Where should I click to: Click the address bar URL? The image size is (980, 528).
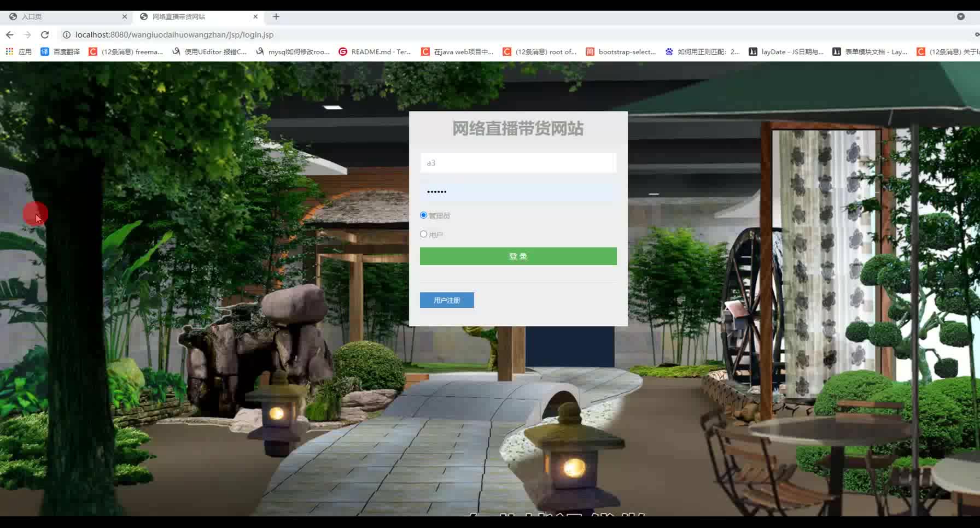pyautogui.click(x=174, y=34)
